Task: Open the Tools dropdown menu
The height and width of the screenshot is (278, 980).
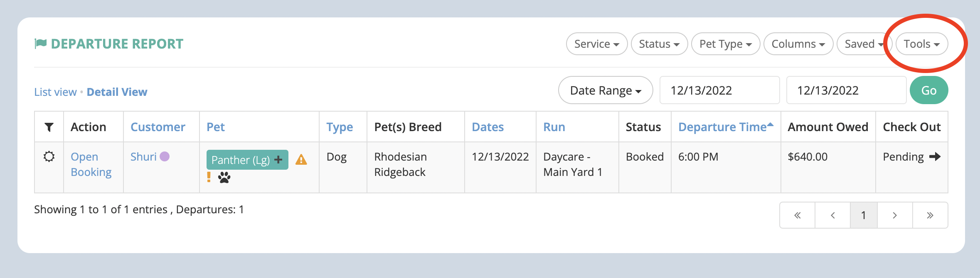Action: point(922,44)
